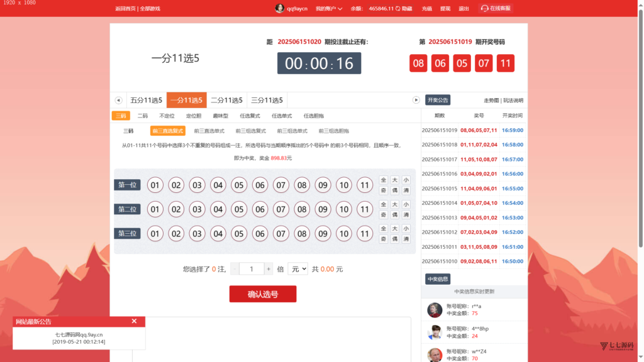
Task: Open the 走势图 trend chart link
Action: 491,100
